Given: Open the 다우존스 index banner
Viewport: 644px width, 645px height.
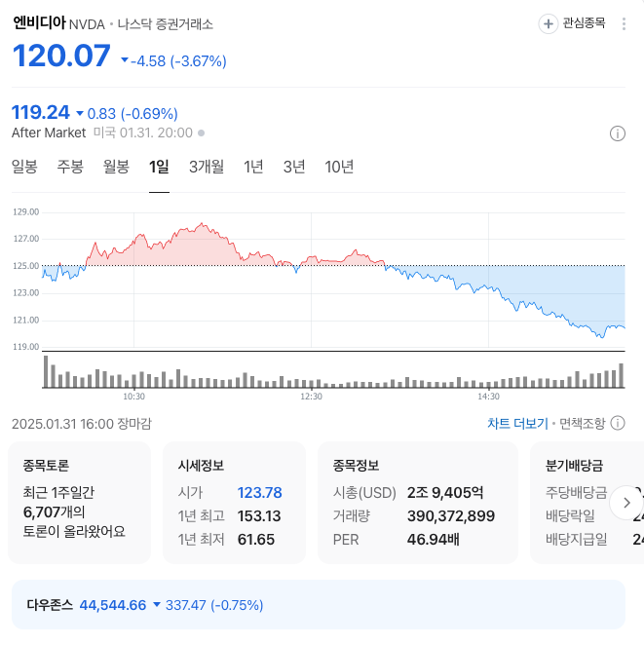Looking at the screenshot, I should pos(319,605).
